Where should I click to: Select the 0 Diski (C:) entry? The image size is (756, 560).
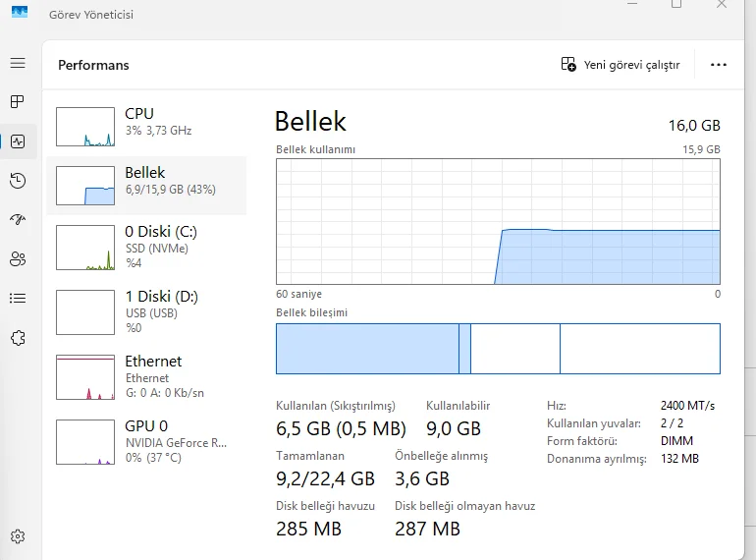[x=146, y=247]
